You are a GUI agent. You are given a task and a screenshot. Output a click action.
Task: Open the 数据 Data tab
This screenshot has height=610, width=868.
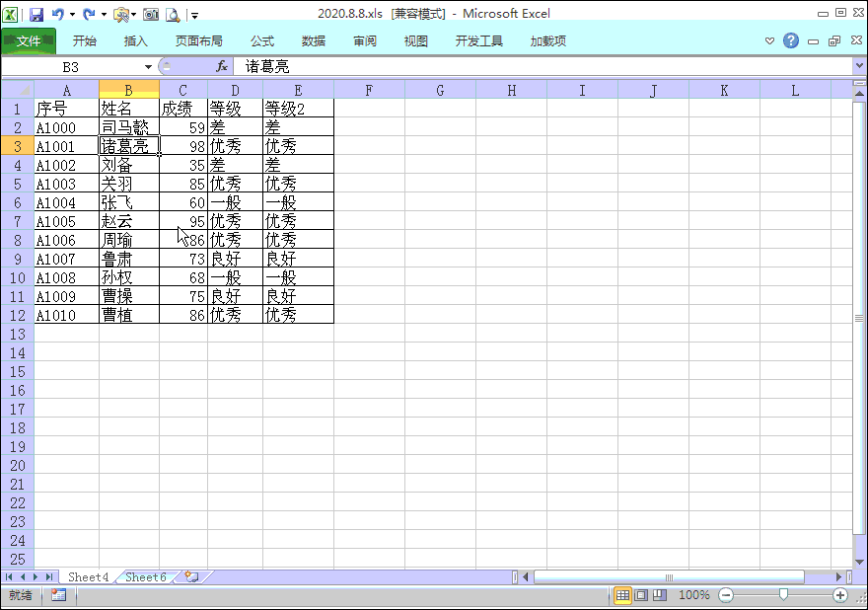point(314,41)
